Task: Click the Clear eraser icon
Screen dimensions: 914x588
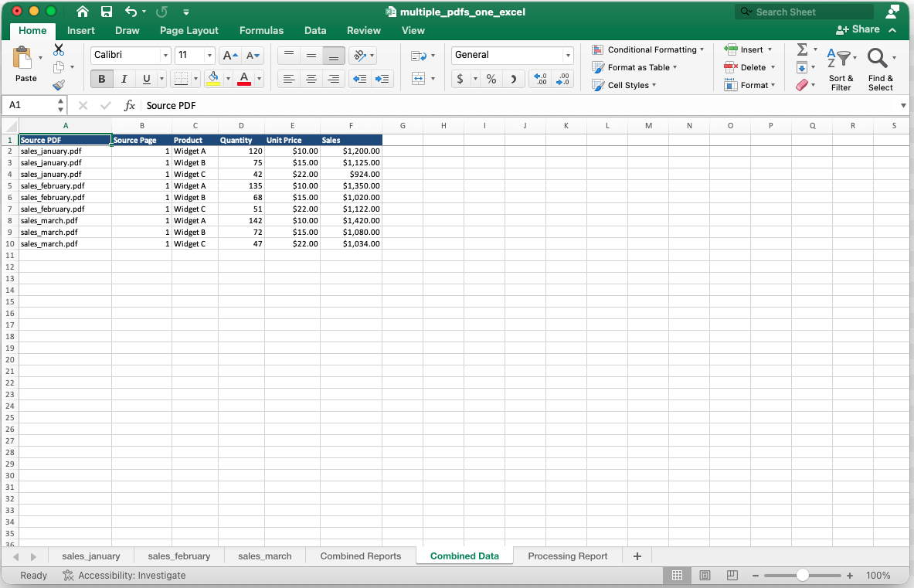Action: coord(802,85)
